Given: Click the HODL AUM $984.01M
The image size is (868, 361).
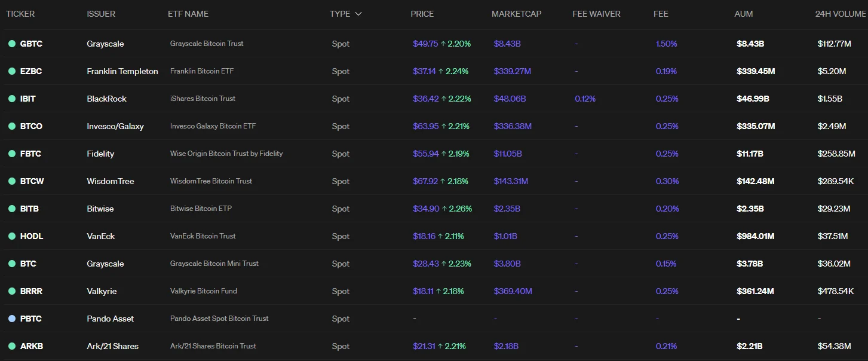Looking at the screenshot, I should (x=756, y=236).
